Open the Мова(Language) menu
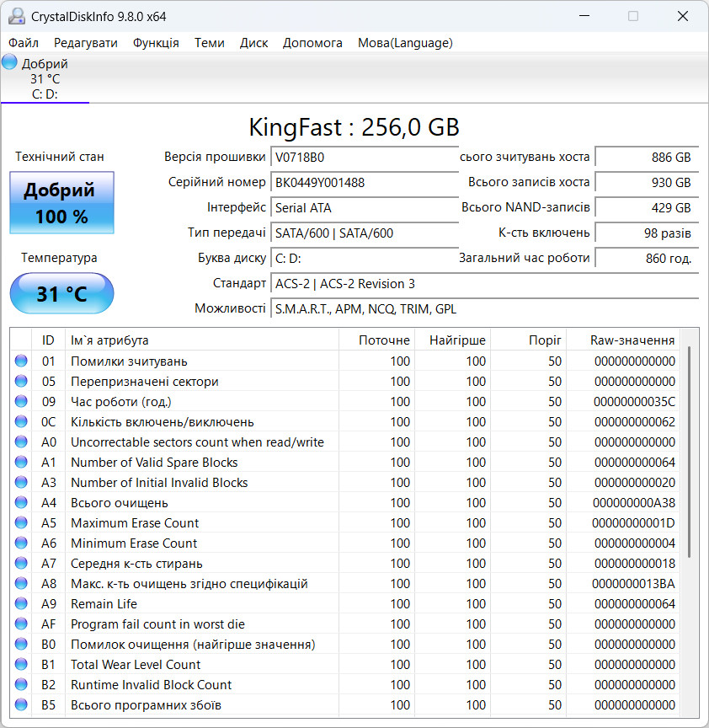Image resolution: width=709 pixels, height=728 pixels. coord(405,43)
